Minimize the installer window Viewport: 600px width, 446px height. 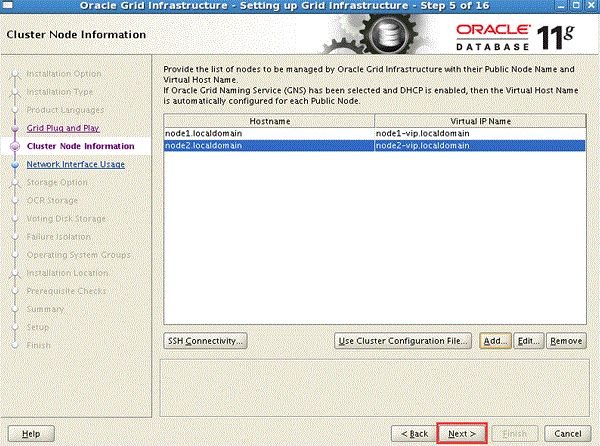[x=561, y=5]
